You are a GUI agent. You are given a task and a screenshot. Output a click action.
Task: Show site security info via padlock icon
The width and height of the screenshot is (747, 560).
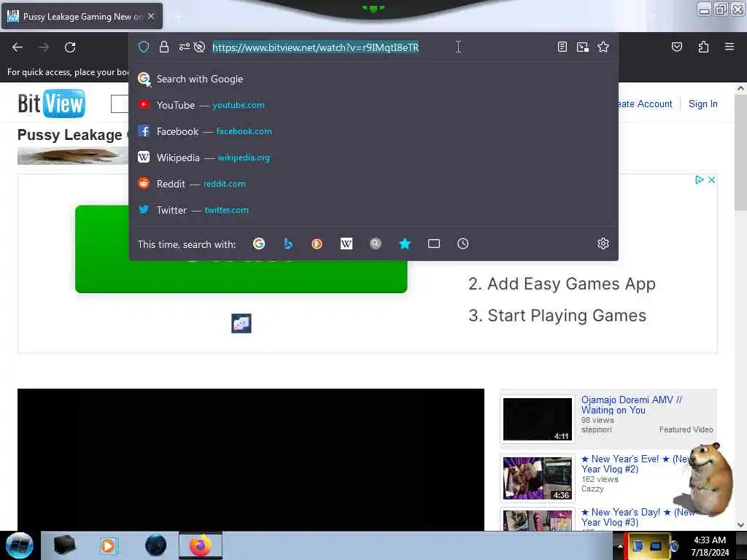pos(164,47)
